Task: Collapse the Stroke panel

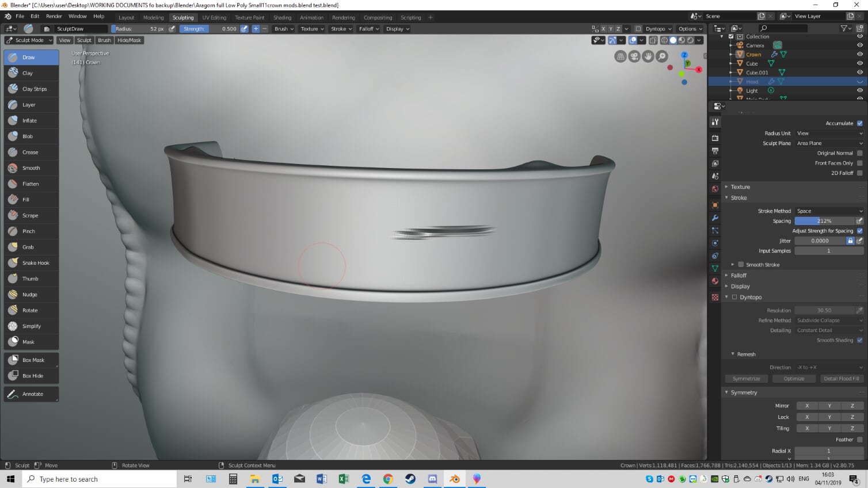Action: coord(738,198)
